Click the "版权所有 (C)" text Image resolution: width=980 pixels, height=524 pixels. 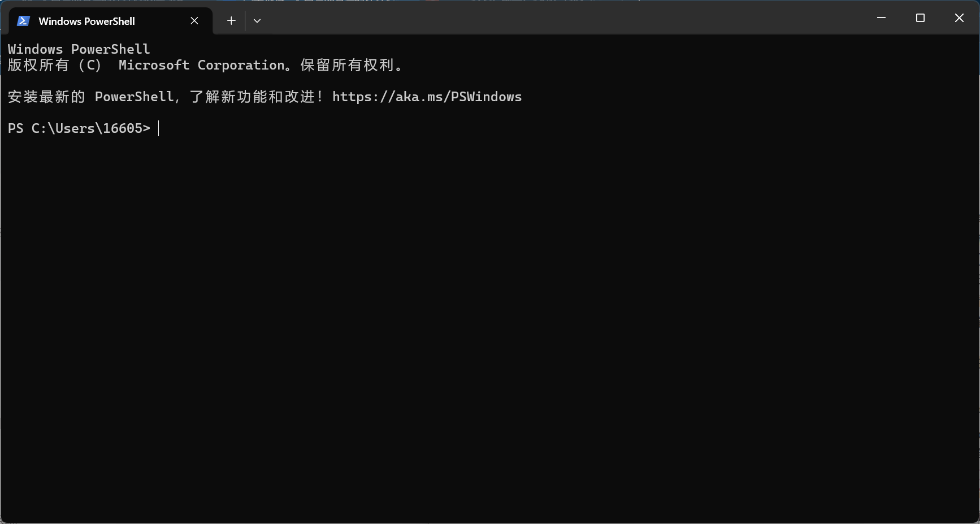click(x=55, y=65)
